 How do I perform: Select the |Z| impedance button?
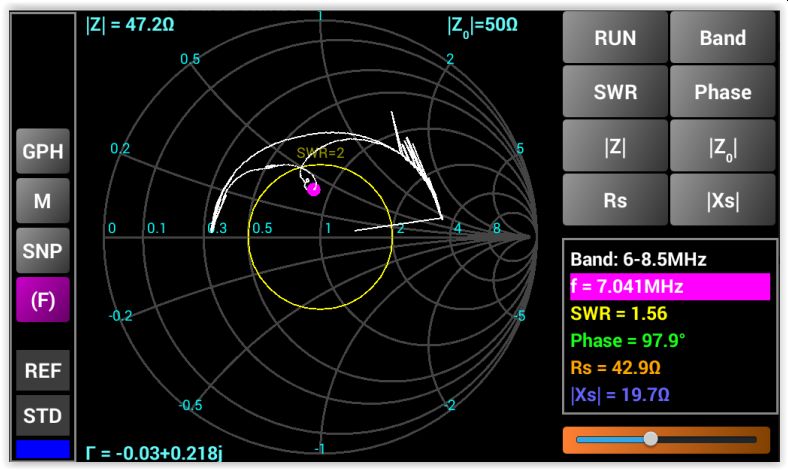point(615,146)
